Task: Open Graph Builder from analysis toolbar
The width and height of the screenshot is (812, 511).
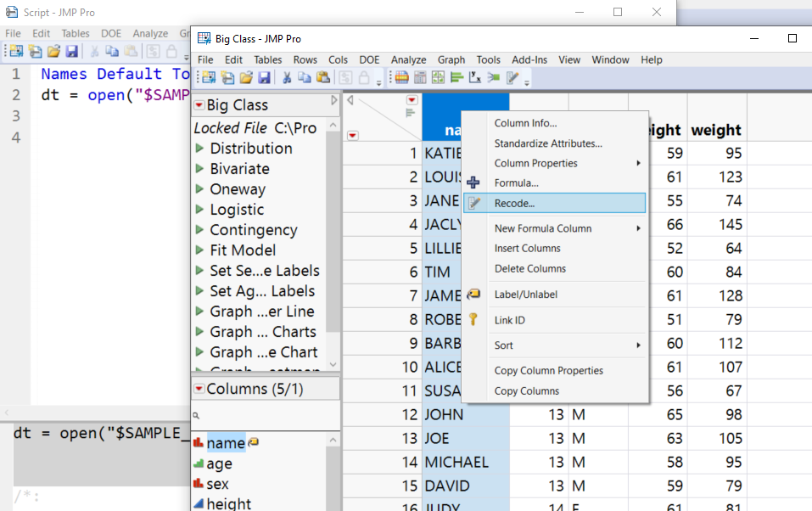Action: point(438,78)
